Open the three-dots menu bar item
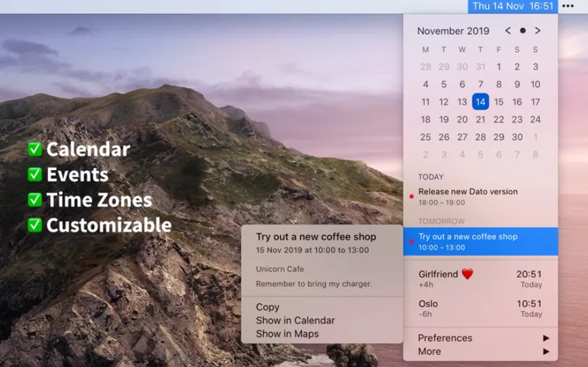Viewport: 588px width, 367px height. 568,6
